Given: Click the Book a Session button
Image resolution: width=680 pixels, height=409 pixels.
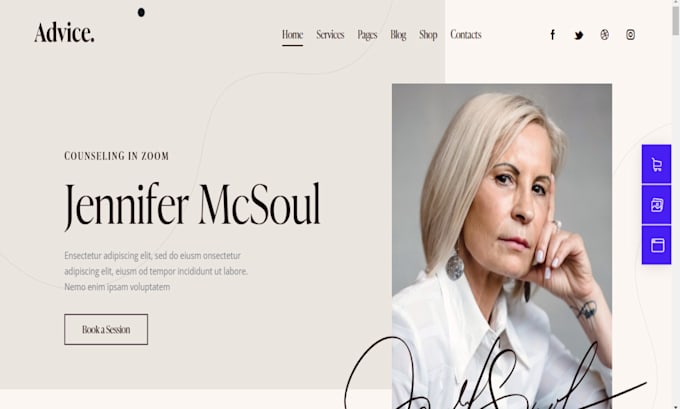Looking at the screenshot, I should click(106, 330).
